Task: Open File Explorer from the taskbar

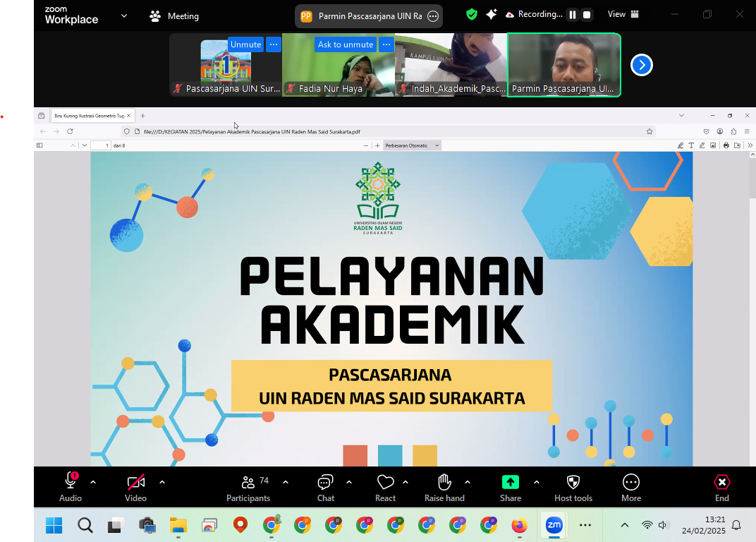Action: tap(178, 525)
